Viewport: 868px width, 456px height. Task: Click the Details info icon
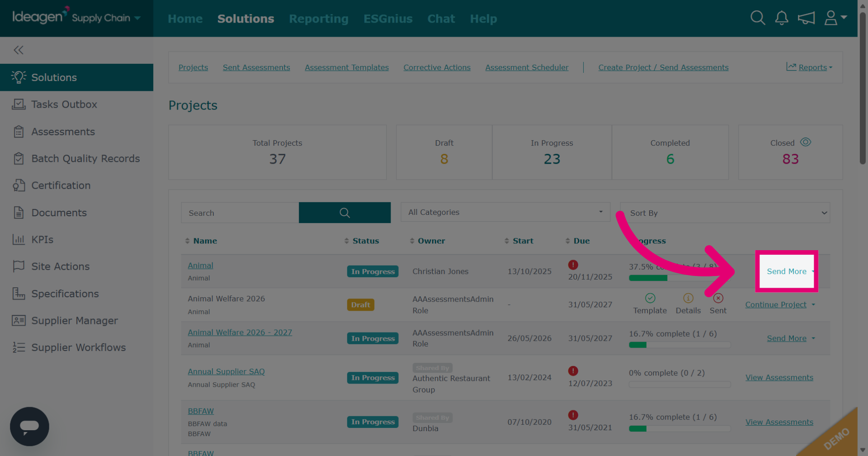click(x=688, y=298)
